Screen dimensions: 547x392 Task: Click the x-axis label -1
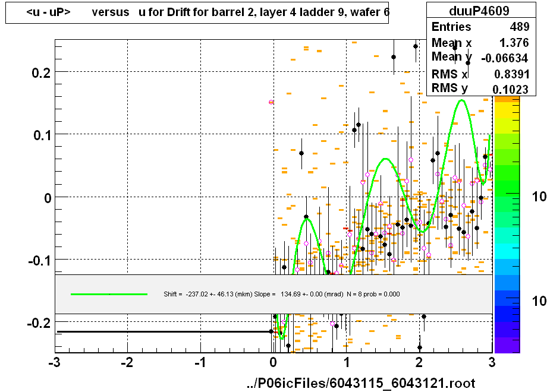point(200,362)
